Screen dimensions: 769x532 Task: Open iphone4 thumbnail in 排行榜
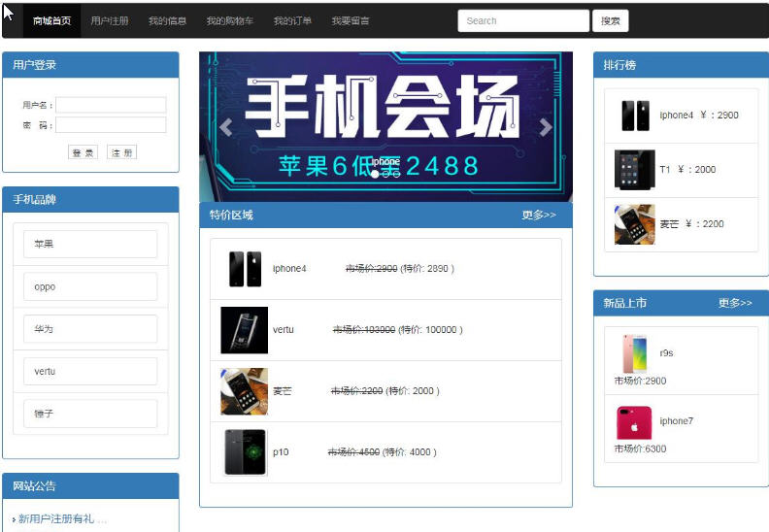click(636, 116)
